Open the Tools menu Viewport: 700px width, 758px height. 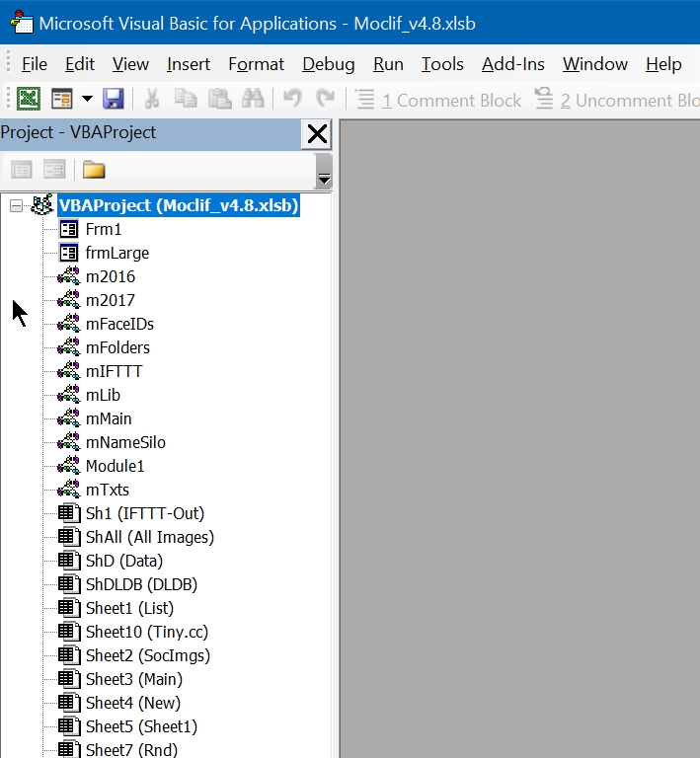click(441, 64)
